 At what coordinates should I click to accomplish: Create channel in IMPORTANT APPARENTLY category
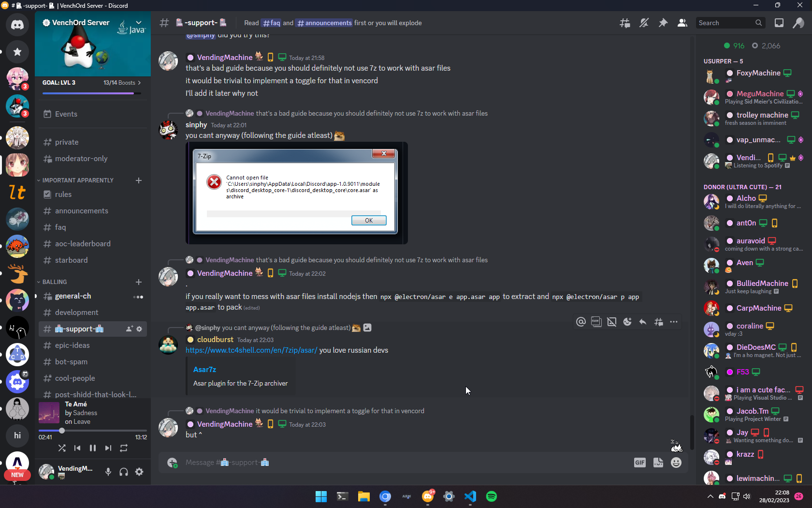(139, 180)
